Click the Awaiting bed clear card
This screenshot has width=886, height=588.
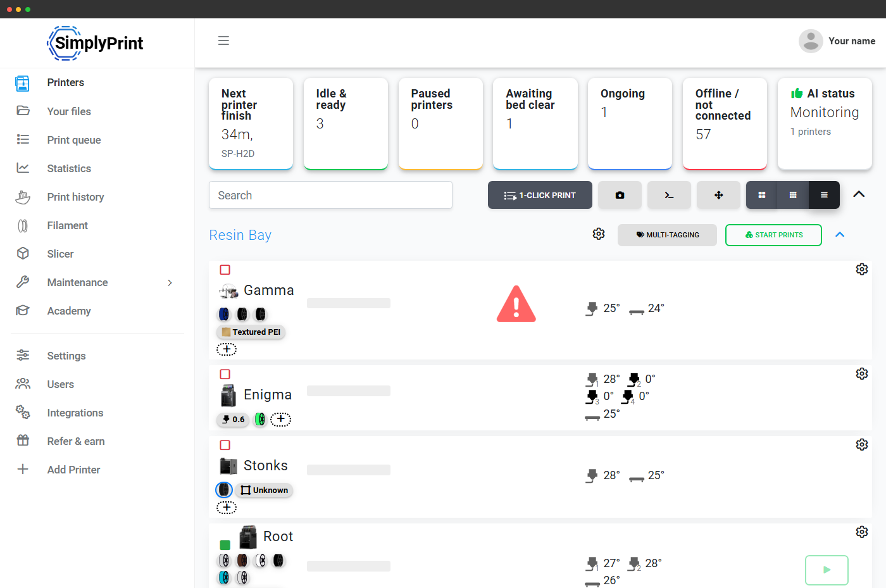click(x=535, y=123)
